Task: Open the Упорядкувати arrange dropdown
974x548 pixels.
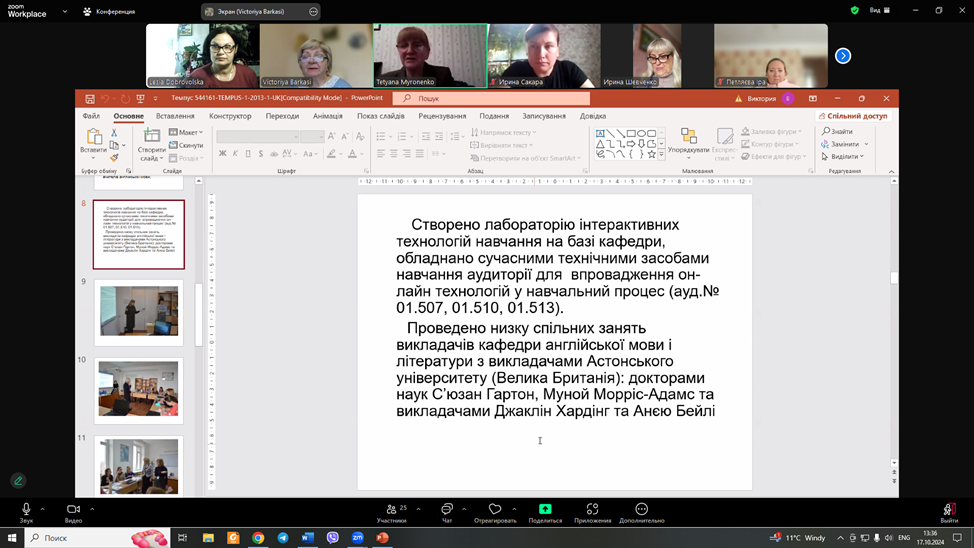Action: pos(688,143)
